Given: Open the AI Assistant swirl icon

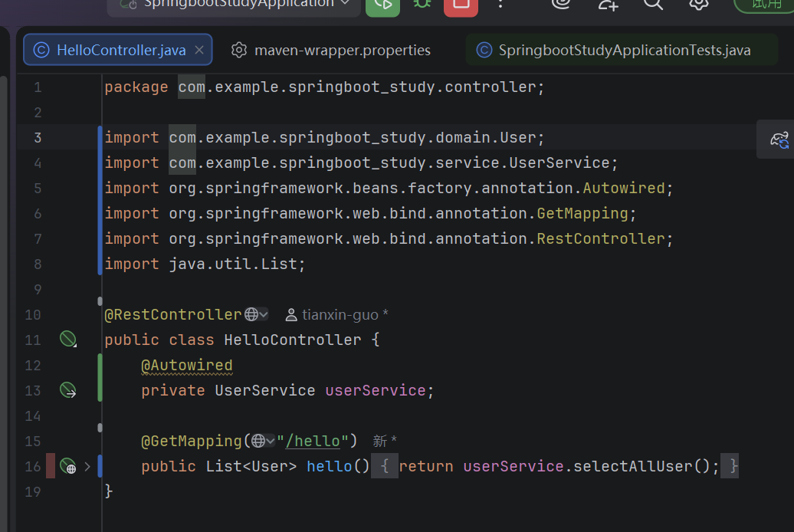Looking at the screenshot, I should 561,4.
